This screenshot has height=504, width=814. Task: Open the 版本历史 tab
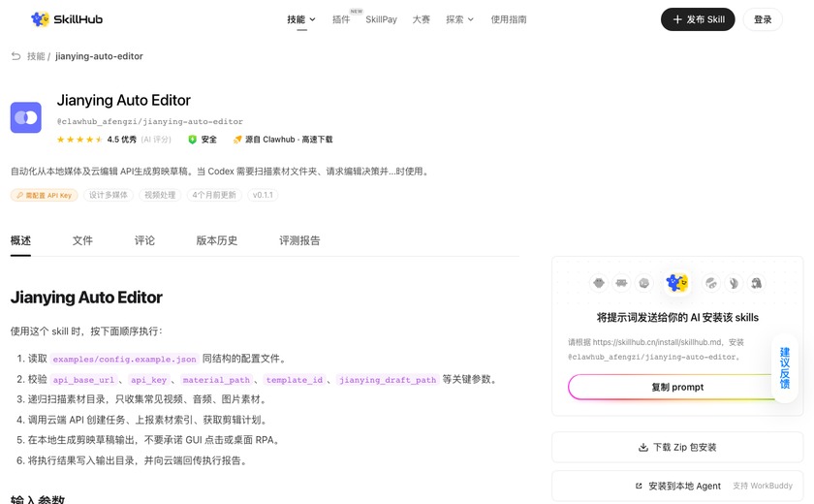[216, 240]
